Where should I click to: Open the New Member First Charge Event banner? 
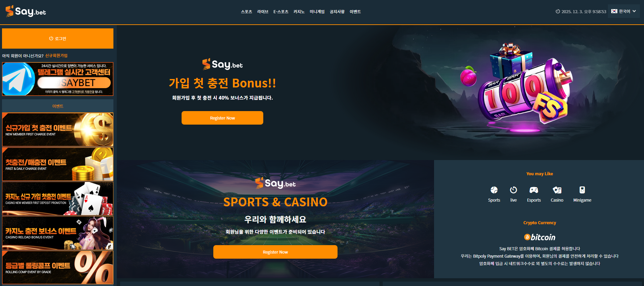coord(58,130)
